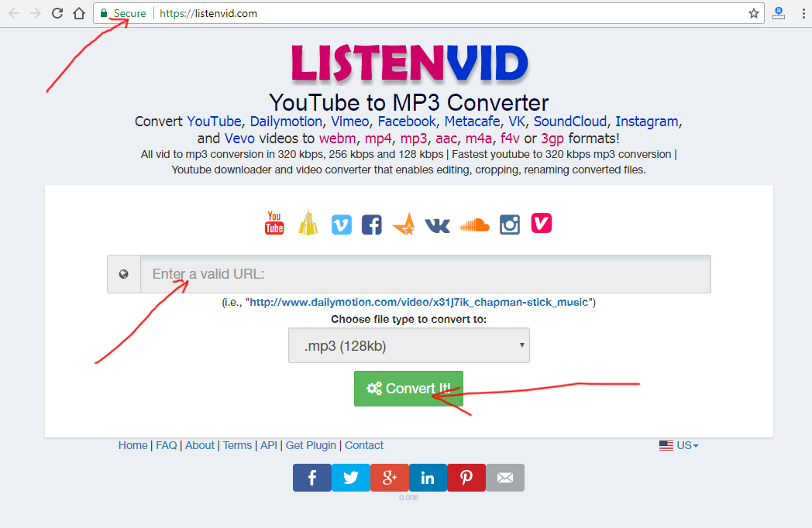Click the 3gp format text

point(552,139)
